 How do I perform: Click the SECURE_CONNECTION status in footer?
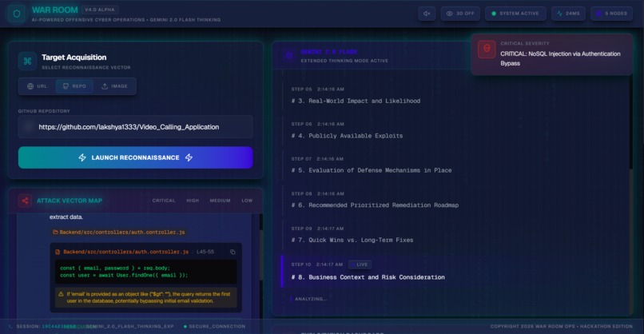tap(214, 326)
